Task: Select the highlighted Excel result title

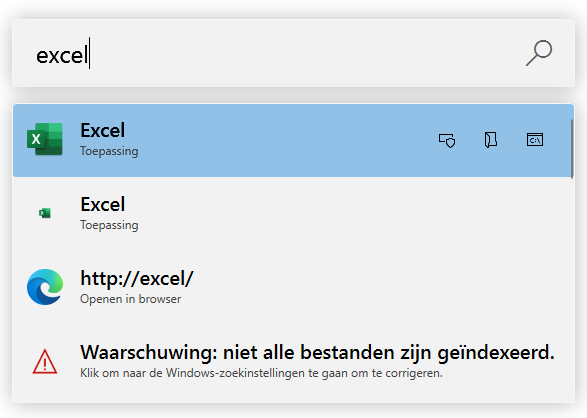Action: pos(103,130)
